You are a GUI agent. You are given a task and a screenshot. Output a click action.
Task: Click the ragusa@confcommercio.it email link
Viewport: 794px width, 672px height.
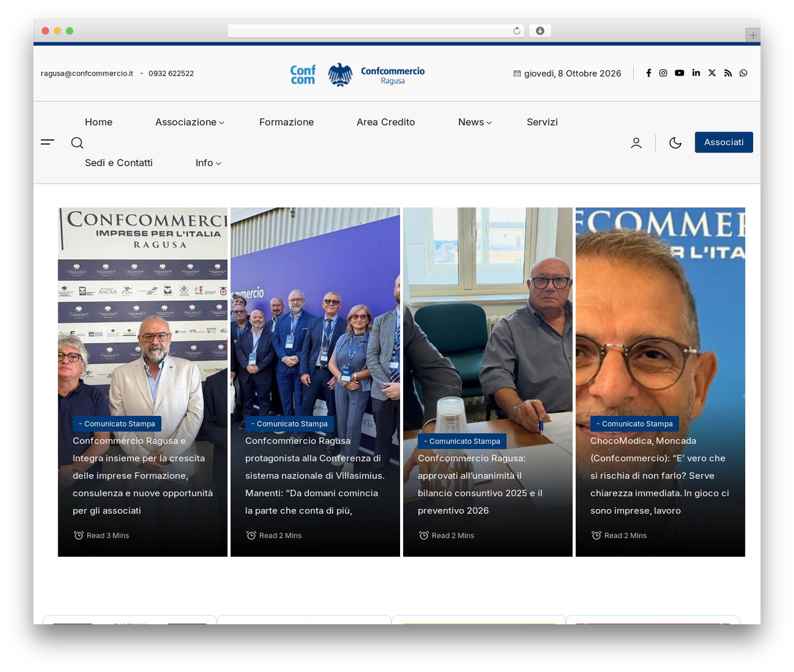pos(87,73)
